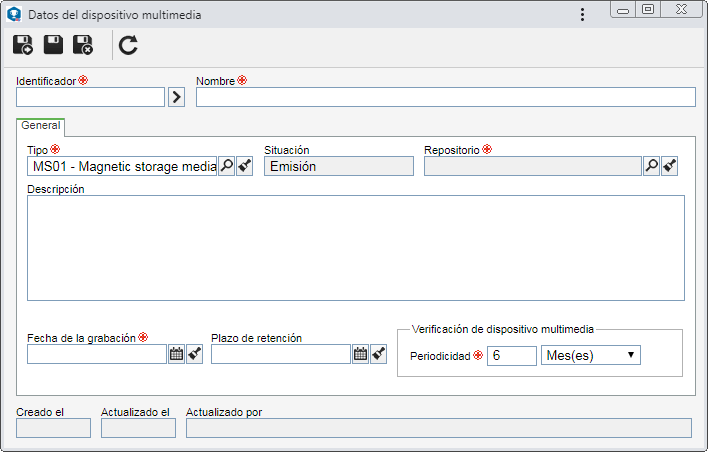Open the three-dot options menu
This screenshot has width=708, height=452.
(582, 14)
